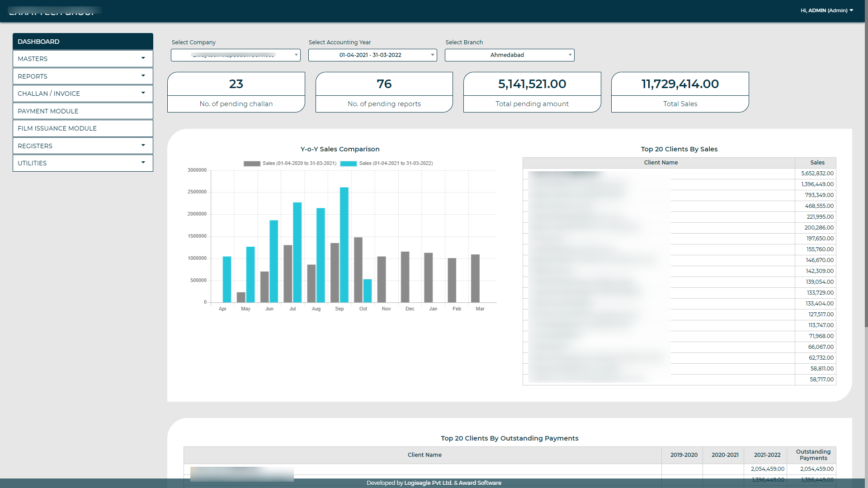868x488 pixels.
Task: Click the Total pending amount card
Action: pyautogui.click(x=532, y=92)
